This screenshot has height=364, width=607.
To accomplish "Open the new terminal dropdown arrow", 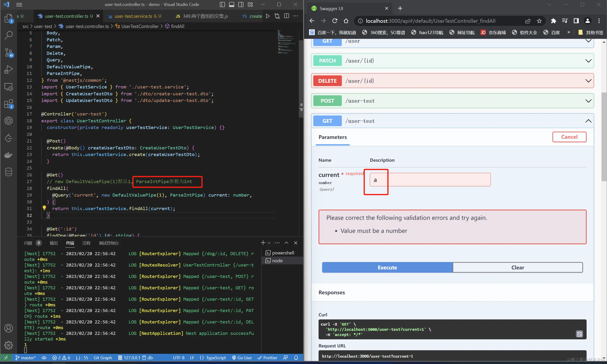I will (x=269, y=243).
